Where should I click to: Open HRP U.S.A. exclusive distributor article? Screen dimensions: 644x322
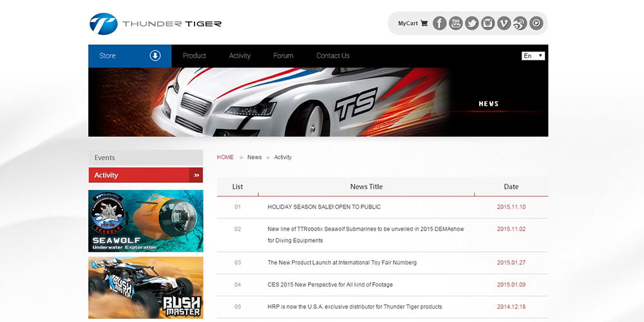tap(354, 307)
